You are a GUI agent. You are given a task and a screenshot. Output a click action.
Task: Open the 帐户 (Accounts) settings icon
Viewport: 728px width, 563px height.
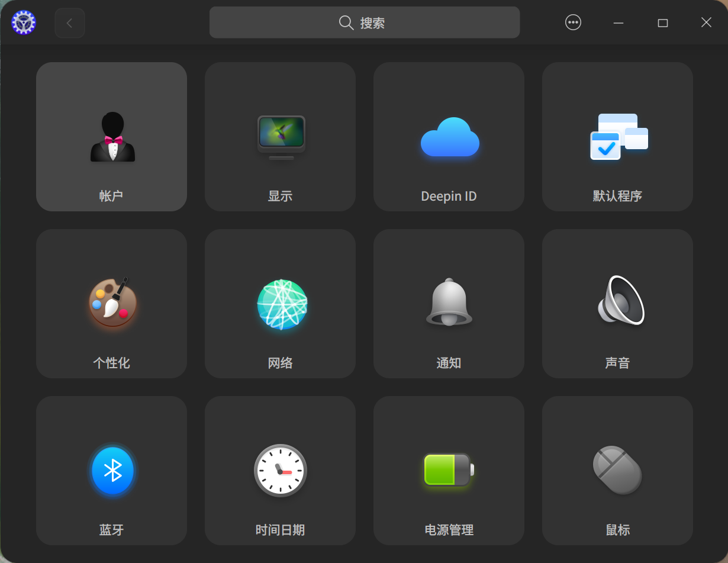pyautogui.click(x=112, y=136)
